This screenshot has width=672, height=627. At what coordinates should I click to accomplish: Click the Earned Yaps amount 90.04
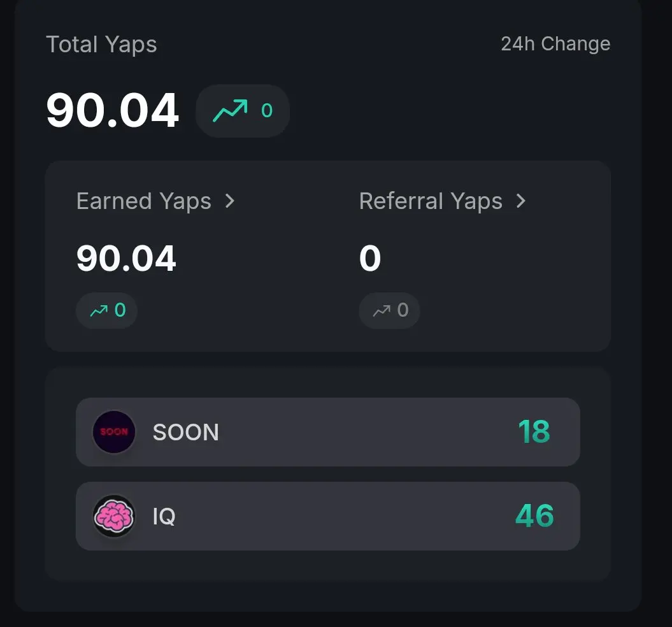click(x=126, y=258)
